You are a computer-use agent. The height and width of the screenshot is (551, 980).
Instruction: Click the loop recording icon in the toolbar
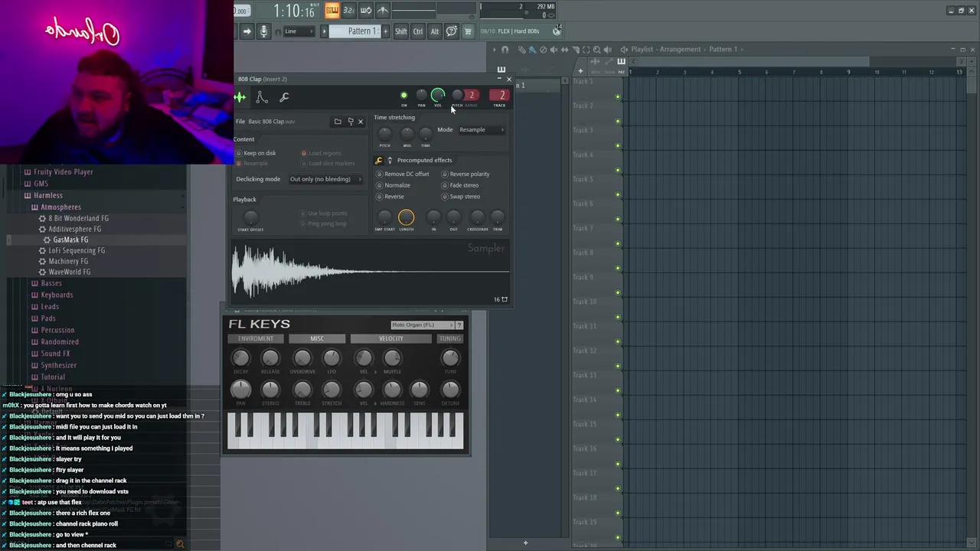(x=365, y=10)
